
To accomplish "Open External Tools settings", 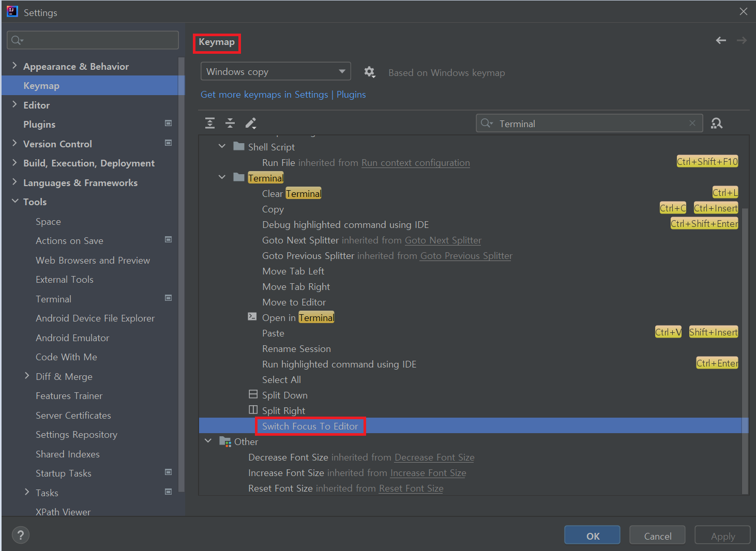I will (65, 279).
